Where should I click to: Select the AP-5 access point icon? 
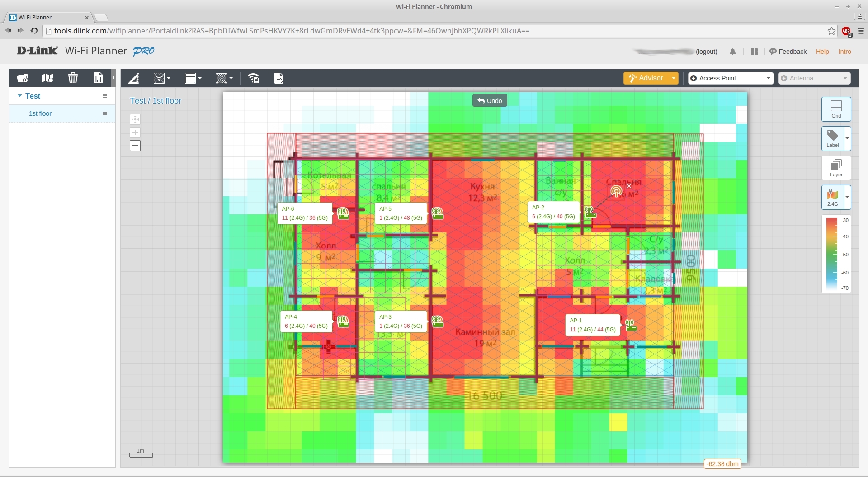(437, 213)
